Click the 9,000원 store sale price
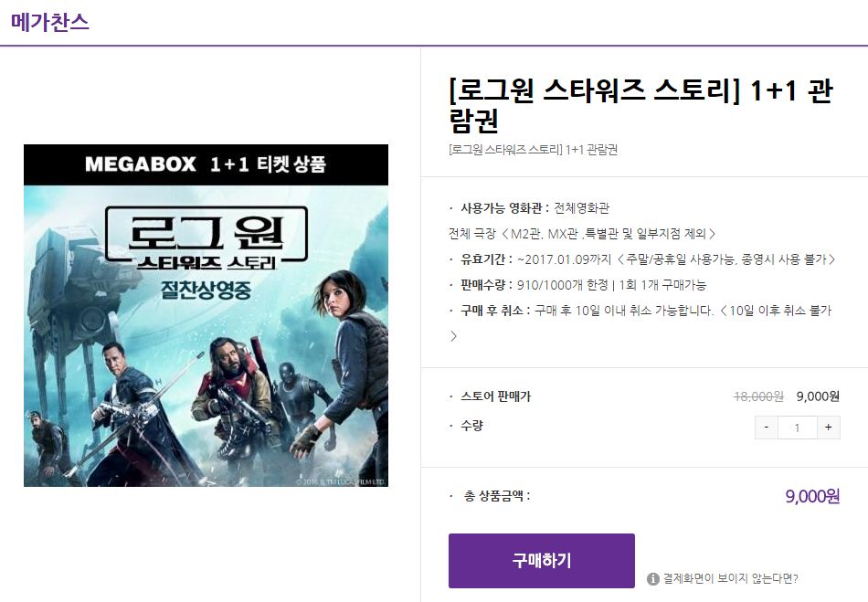This screenshot has height=602, width=868. (x=818, y=396)
